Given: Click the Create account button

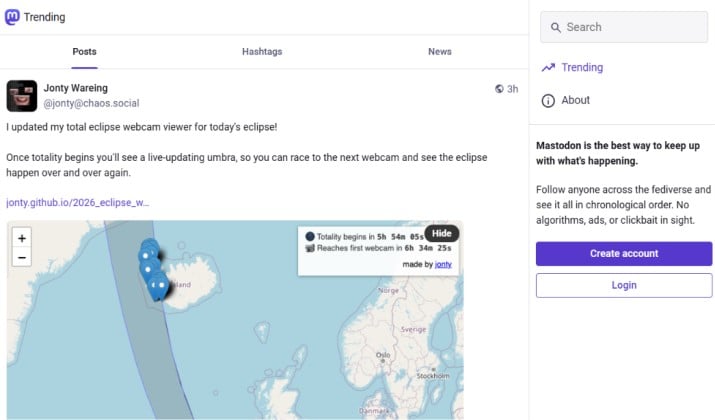Looking at the screenshot, I should click(624, 254).
